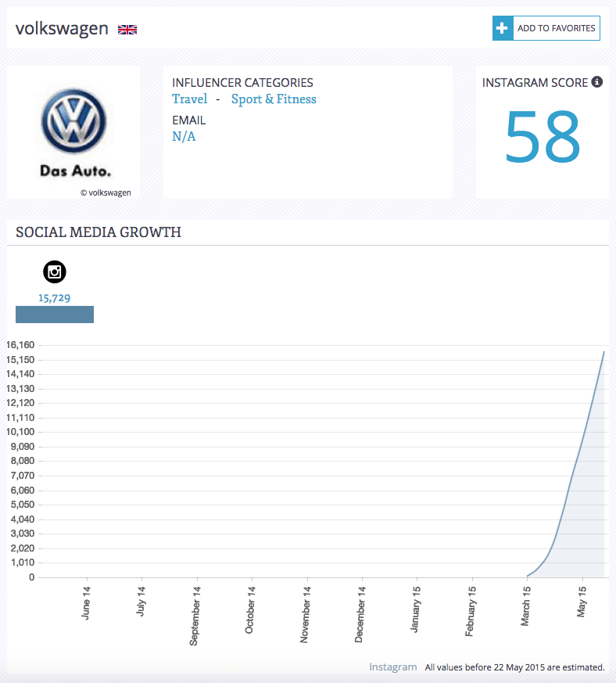
Task: Open the Sport & Fitness category link
Action: click(x=274, y=99)
